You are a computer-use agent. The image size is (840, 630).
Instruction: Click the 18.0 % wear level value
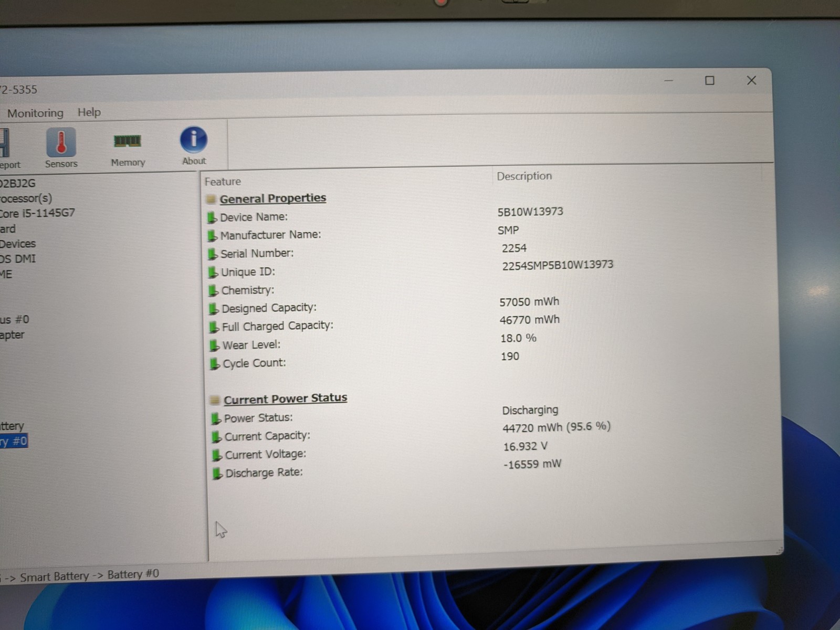click(518, 338)
